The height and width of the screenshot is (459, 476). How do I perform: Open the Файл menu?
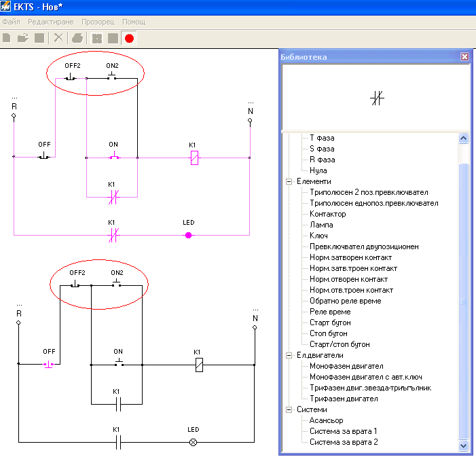pyautogui.click(x=11, y=22)
